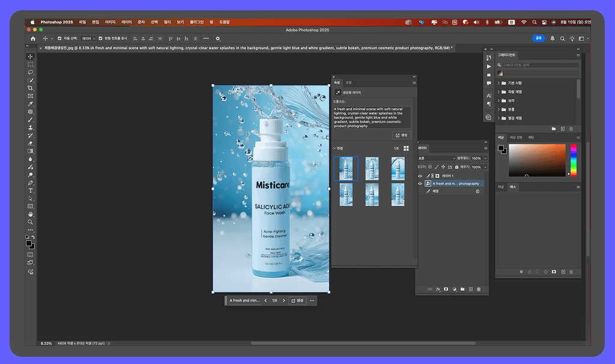
Task: Click the foreground color swatch in the Color panel
Action: (501, 148)
